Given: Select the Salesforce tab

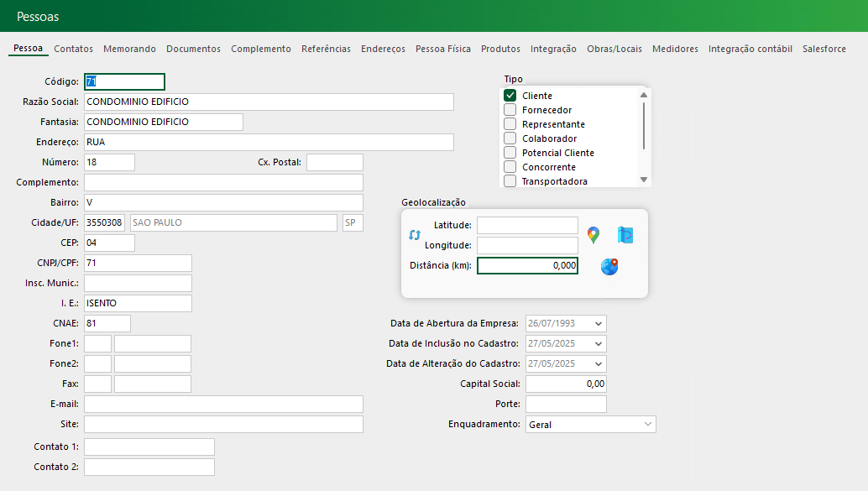Looking at the screenshot, I should pos(824,49).
